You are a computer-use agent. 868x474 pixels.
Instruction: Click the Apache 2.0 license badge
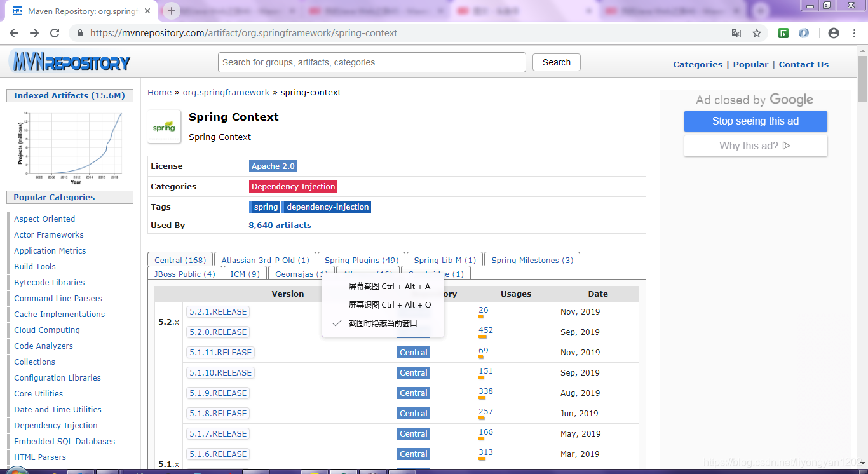click(273, 166)
